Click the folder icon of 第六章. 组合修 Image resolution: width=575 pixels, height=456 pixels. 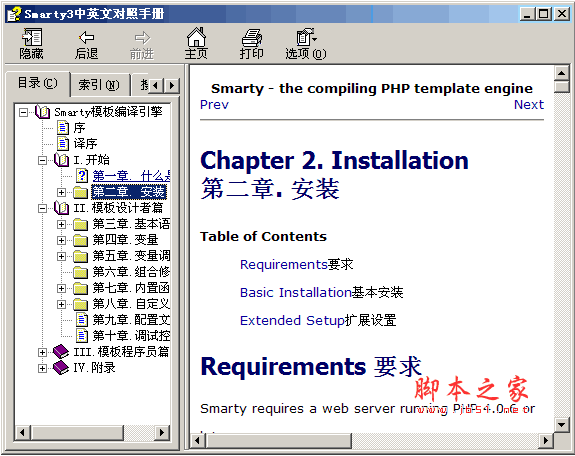click(x=80, y=272)
